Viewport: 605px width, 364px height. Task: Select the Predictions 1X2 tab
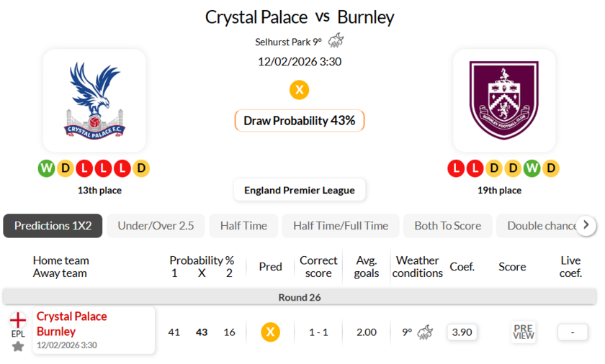[53, 226]
